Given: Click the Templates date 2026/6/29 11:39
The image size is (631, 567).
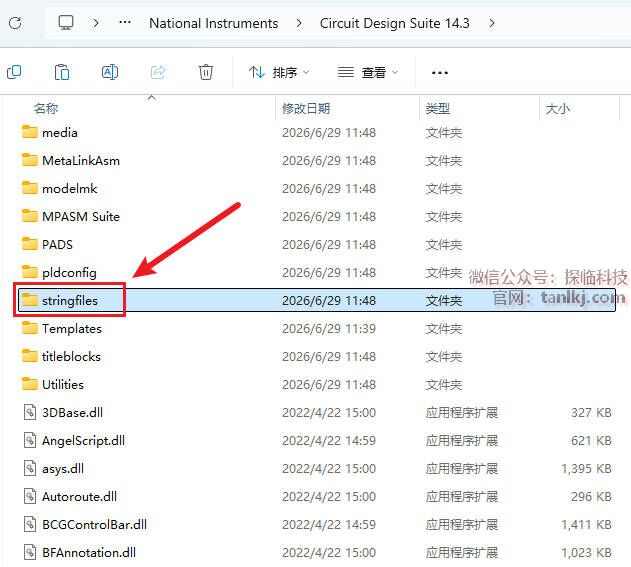Looking at the screenshot, I should click(329, 329).
